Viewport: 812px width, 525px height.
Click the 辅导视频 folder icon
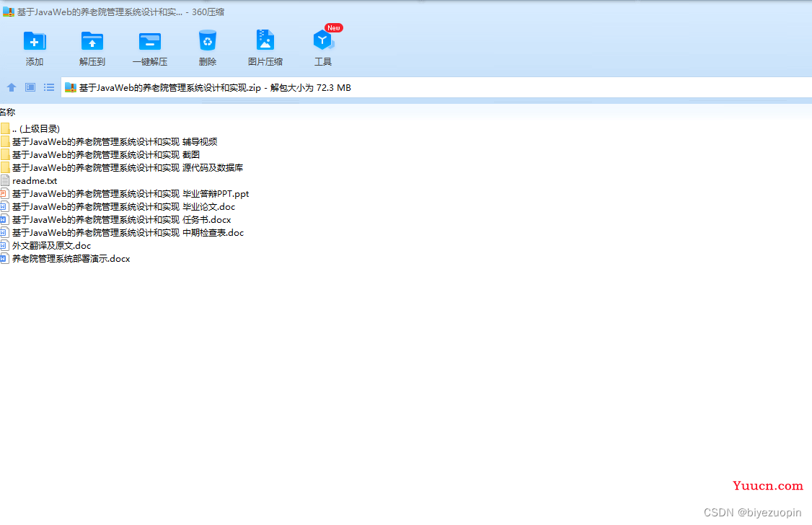pos(5,141)
